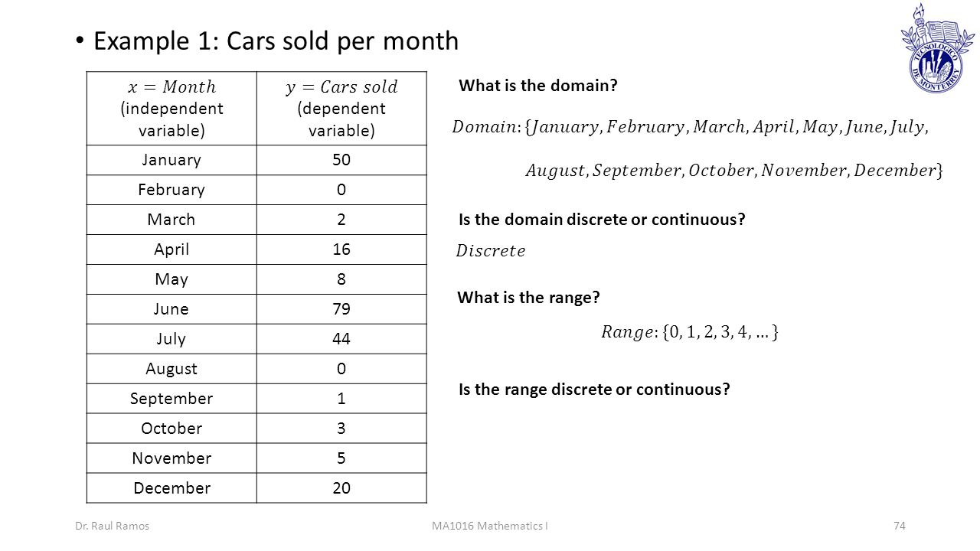Click 'Is the domain discrete or continuous?' text

[602, 220]
